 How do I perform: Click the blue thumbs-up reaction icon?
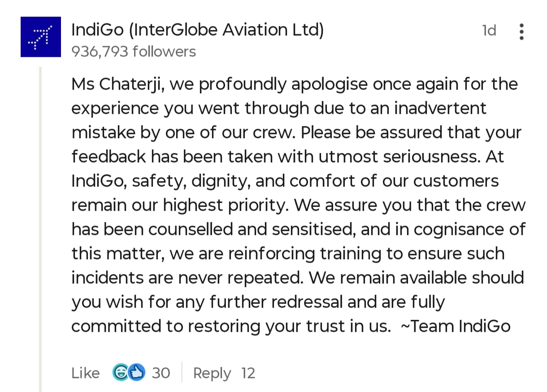[x=137, y=372]
